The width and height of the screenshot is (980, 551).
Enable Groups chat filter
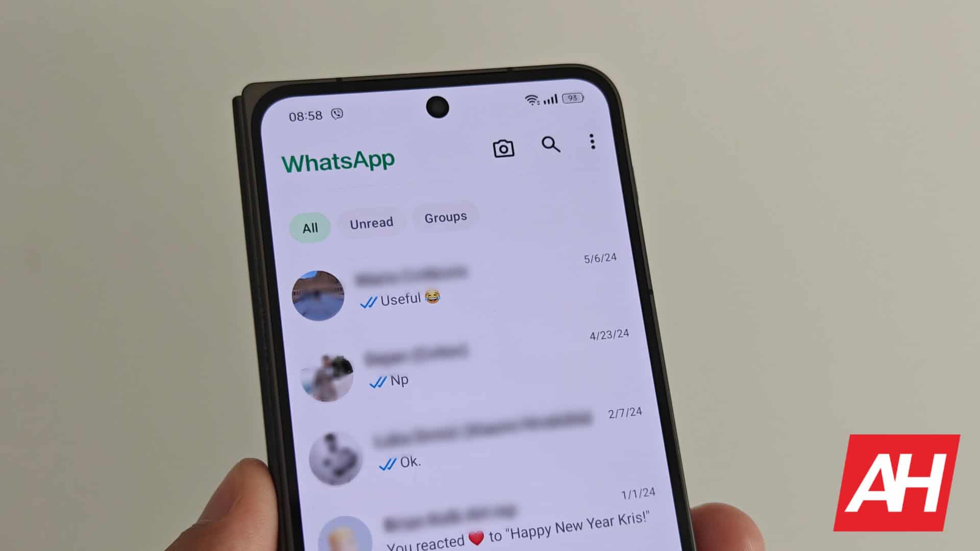(446, 217)
